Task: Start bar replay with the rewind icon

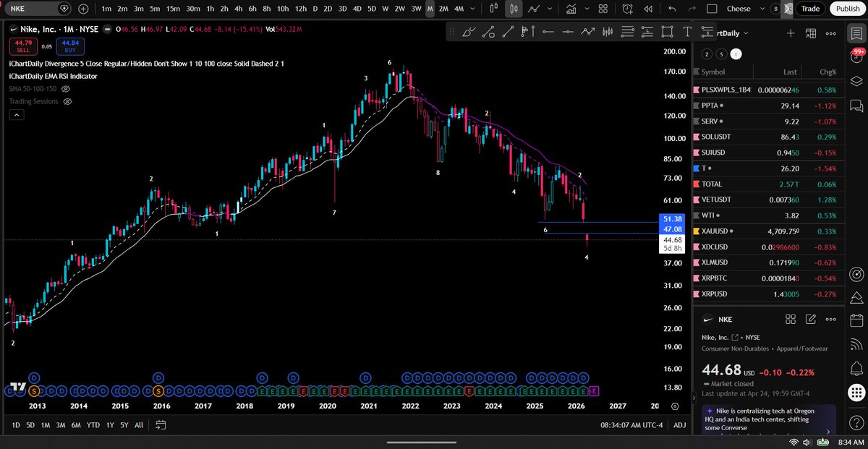Action: [x=648, y=9]
